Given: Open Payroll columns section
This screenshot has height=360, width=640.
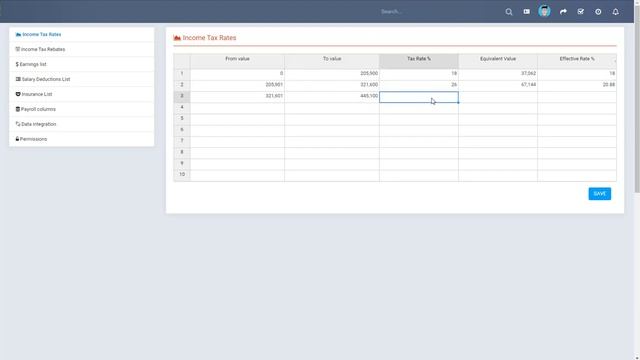Looking at the screenshot, I should pos(82,109).
